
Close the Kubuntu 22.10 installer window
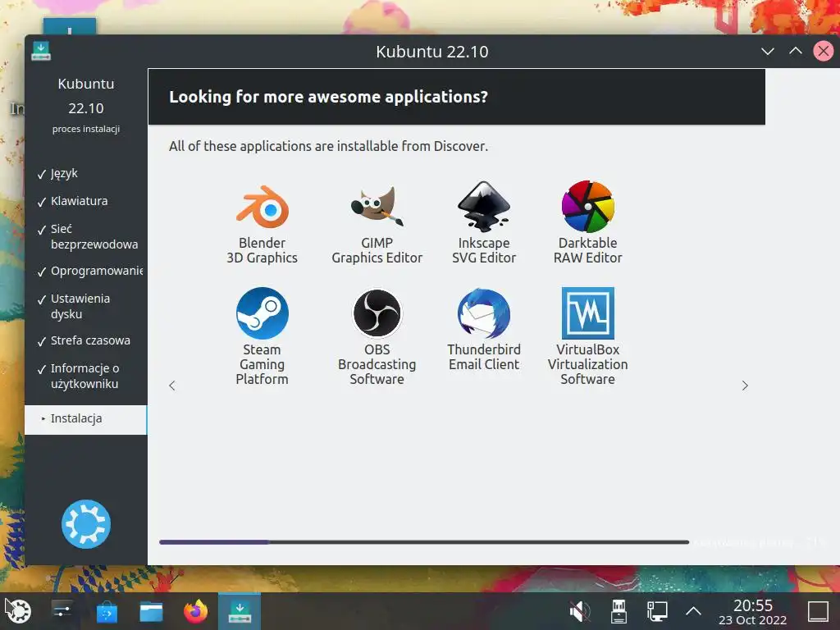824,52
